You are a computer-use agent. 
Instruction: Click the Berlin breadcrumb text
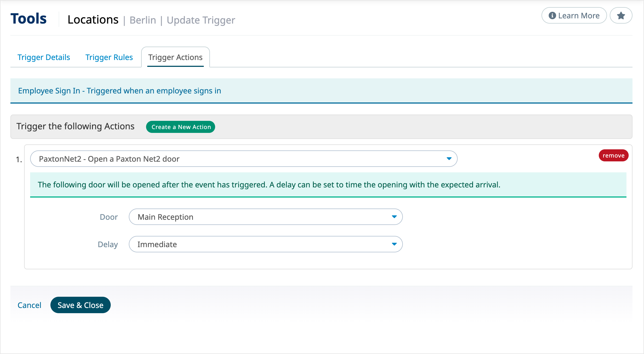pyautogui.click(x=143, y=20)
